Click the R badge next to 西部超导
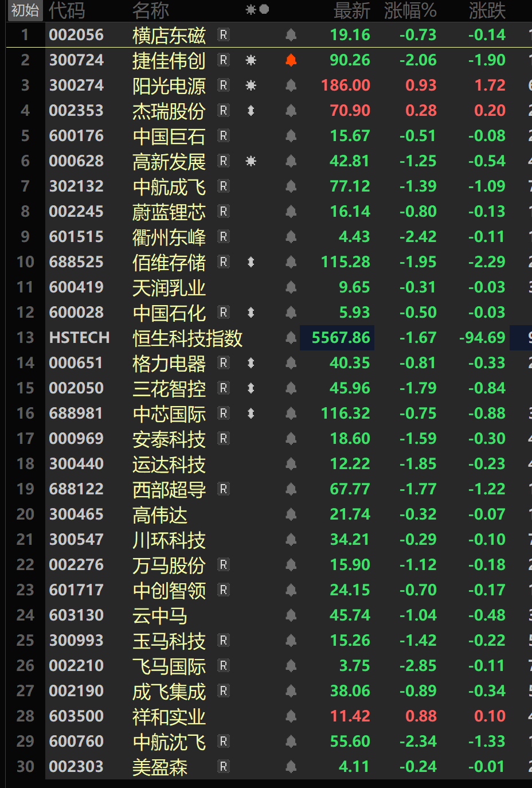This screenshot has height=788, width=532. 224,489
